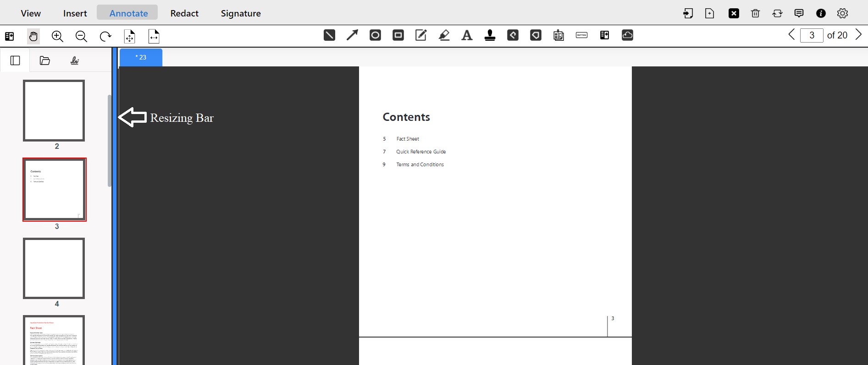This screenshot has width=868, height=365.
Task: Click the pinned form notes icon
Action: [558, 35]
